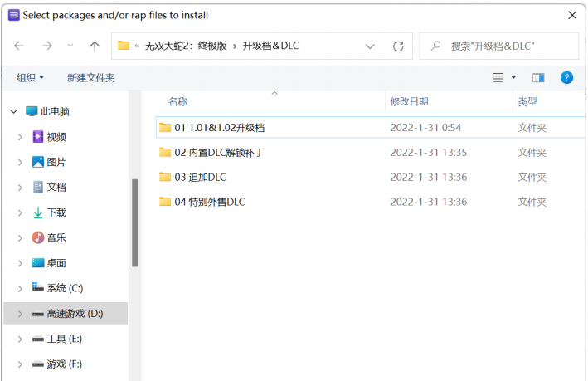
Task: Open the 组织 dropdown menu
Action: (30, 77)
